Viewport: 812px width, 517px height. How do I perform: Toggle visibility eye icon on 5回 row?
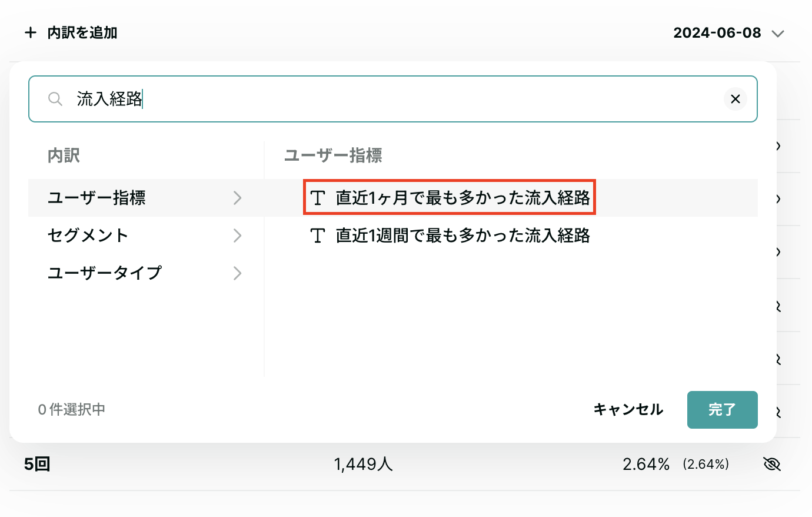[771, 464]
